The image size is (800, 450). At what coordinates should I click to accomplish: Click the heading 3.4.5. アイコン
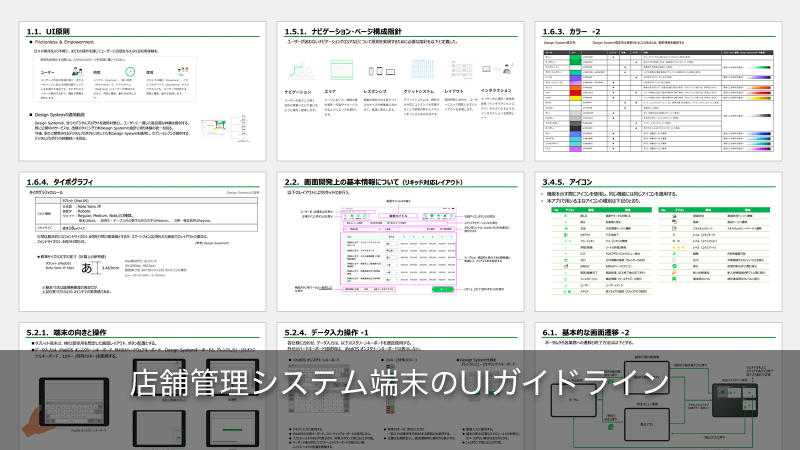point(567,182)
